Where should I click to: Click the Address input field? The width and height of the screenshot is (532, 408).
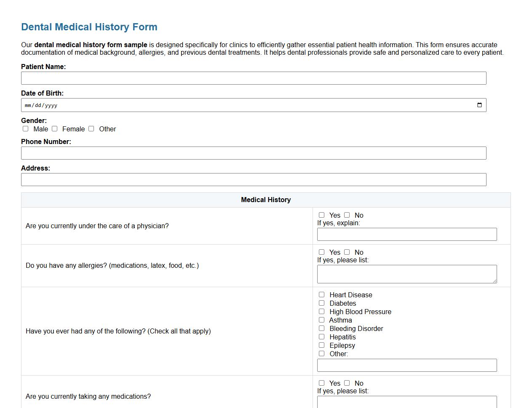(253, 179)
